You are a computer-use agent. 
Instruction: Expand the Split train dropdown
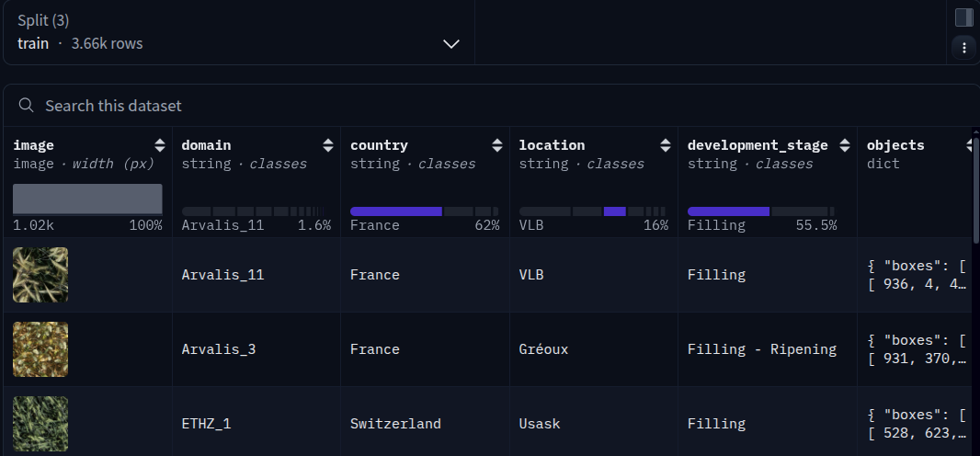point(239,32)
